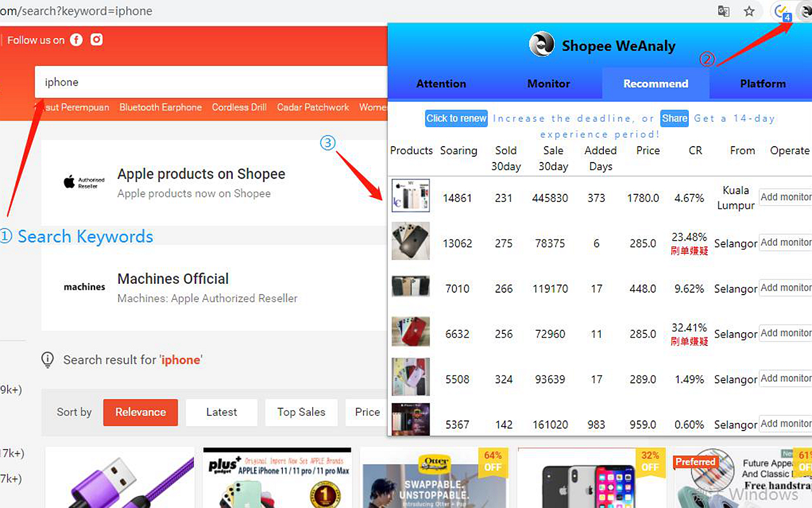Screen dimensions: 812x508
Task: Add monitor for the 13062 soaring product
Action: 785,243
